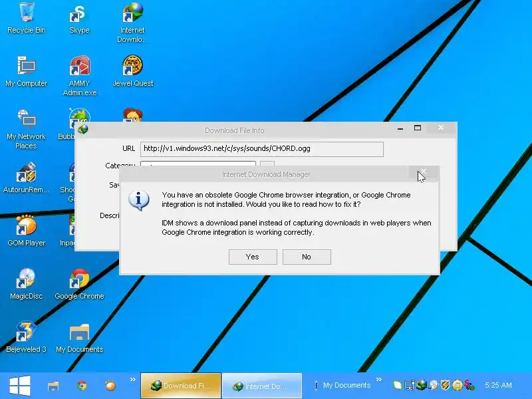Open the Internet Download Manager desktop shortcut
Screen dimensions: 532x399
(132, 23)
